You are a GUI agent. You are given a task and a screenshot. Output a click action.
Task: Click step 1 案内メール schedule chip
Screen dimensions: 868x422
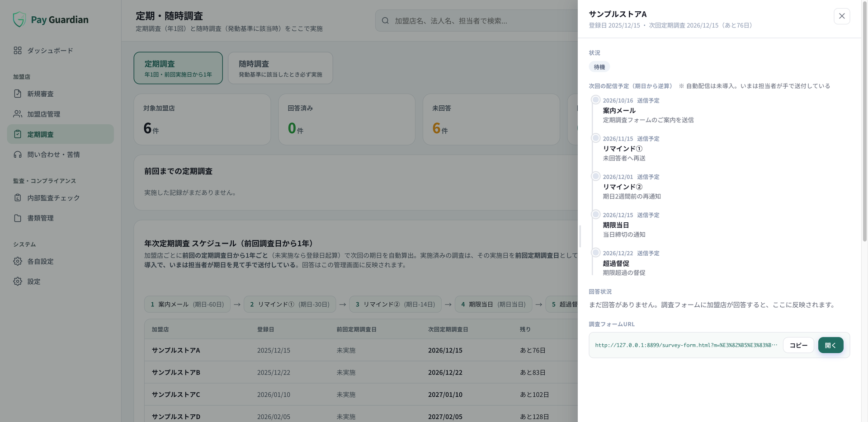pos(187,305)
